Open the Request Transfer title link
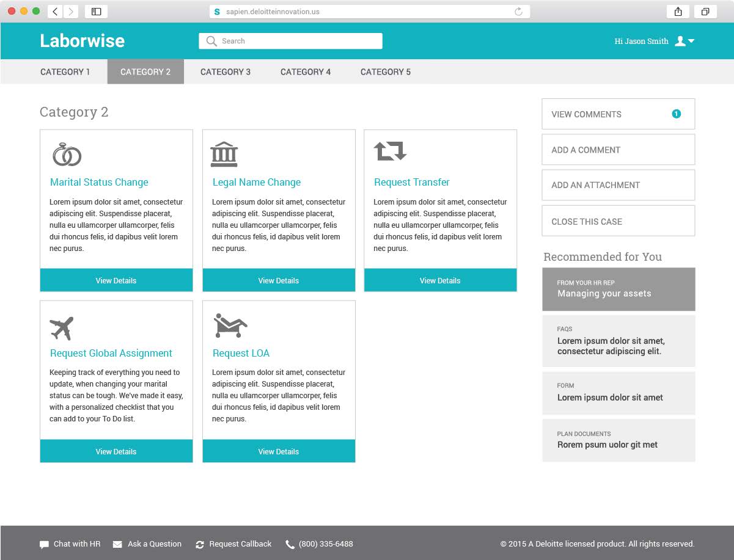The height and width of the screenshot is (560, 734). [412, 182]
